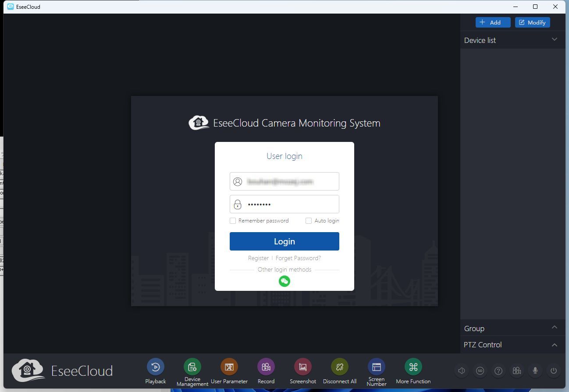Open Device Management

click(192, 367)
